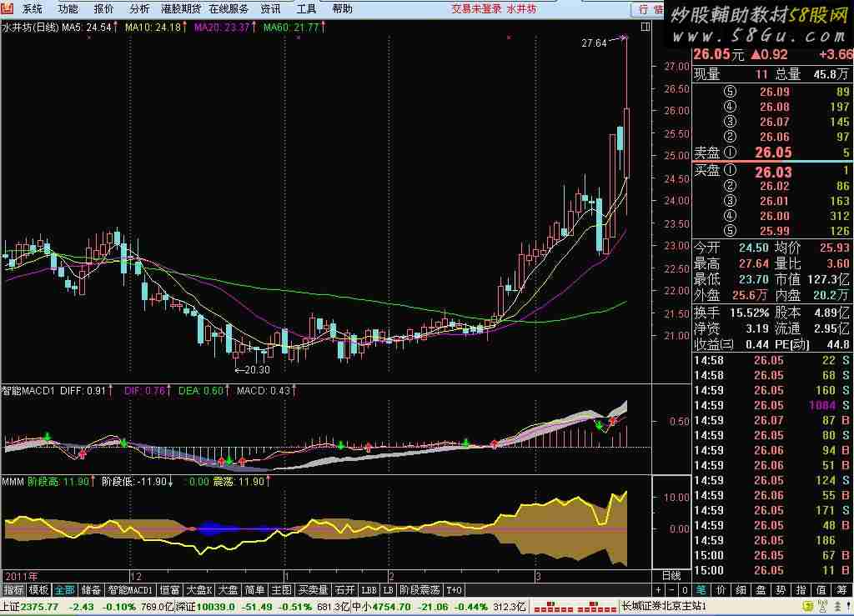This screenshot has height=616, width=854.
Task: Click the 0 reset button
Action: pyautogui.click(x=685, y=590)
